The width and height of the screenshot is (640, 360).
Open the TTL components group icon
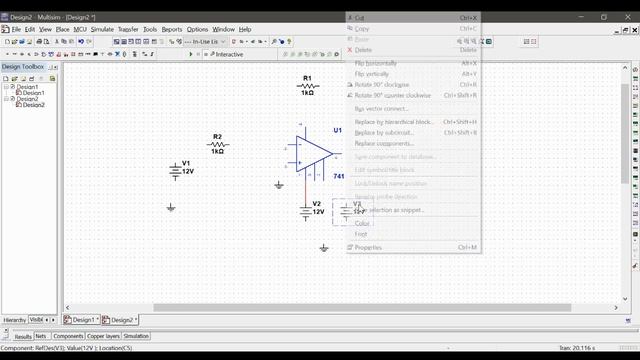pyautogui.click(x=44, y=54)
